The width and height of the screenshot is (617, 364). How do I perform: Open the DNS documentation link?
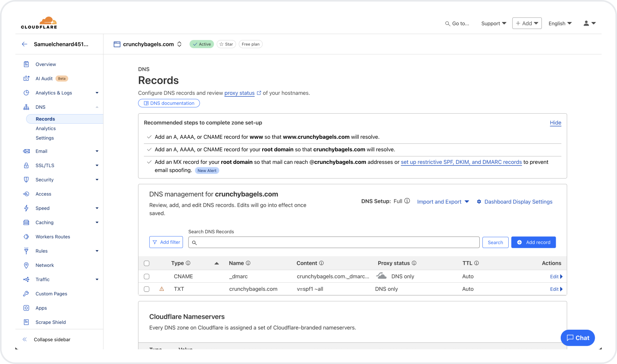[x=169, y=103]
